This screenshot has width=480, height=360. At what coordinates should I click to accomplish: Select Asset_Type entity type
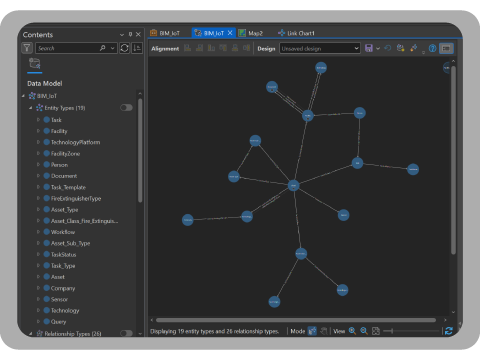click(64, 210)
